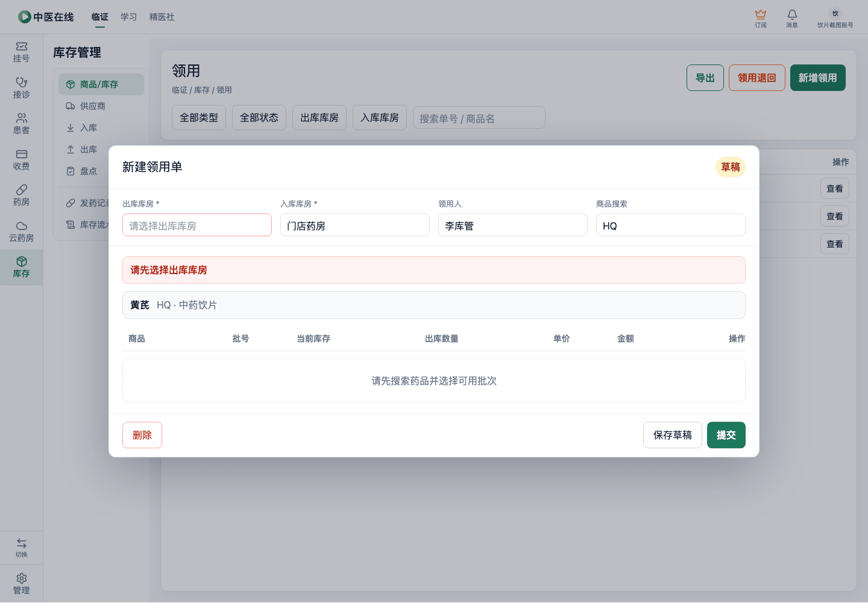Go to 云药房 in the sidebar
Screen dimensions: 868x603
point(21,231)
